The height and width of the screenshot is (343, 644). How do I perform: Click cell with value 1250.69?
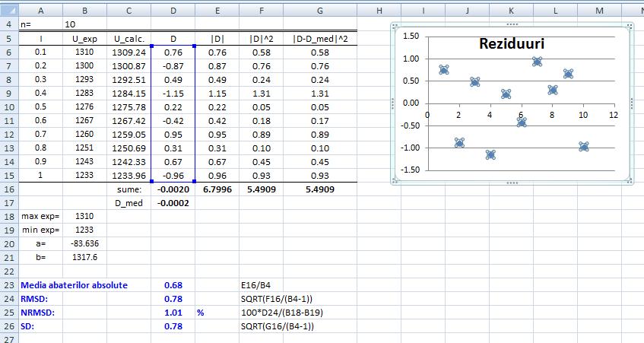[129, 148]
